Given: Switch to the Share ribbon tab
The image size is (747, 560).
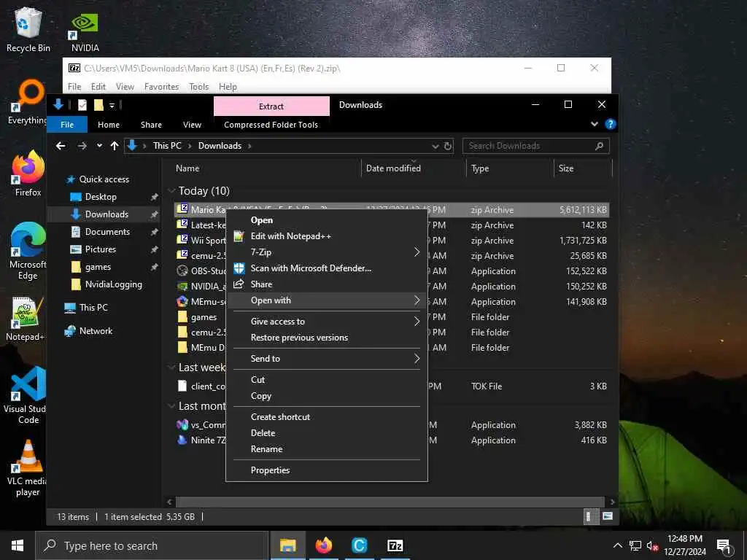Looking at the screenshot, I should click(151, 124).
